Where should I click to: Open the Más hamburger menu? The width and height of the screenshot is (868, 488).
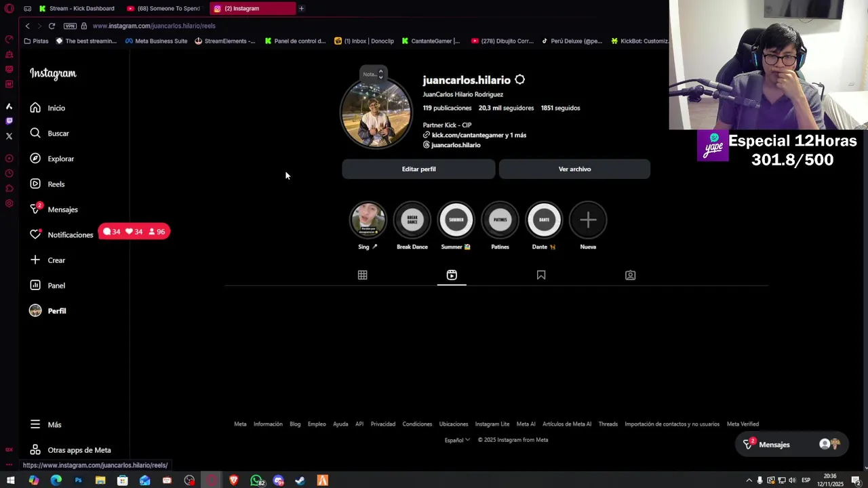(35, 424)
